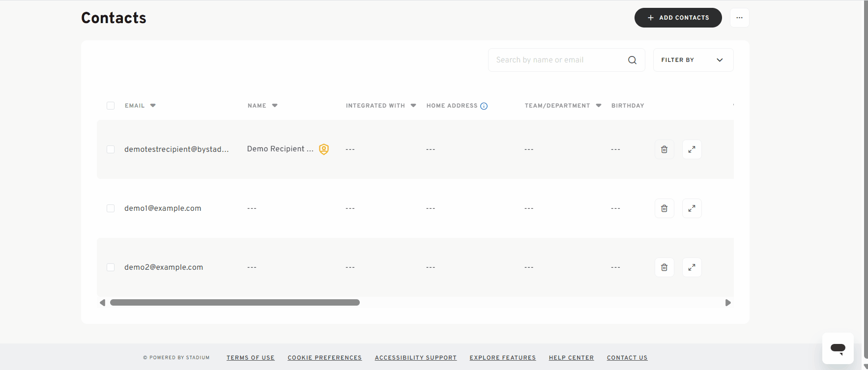Click demotestrecipient@bystad... email text
The image size is (868, 370).
[176, 149]
